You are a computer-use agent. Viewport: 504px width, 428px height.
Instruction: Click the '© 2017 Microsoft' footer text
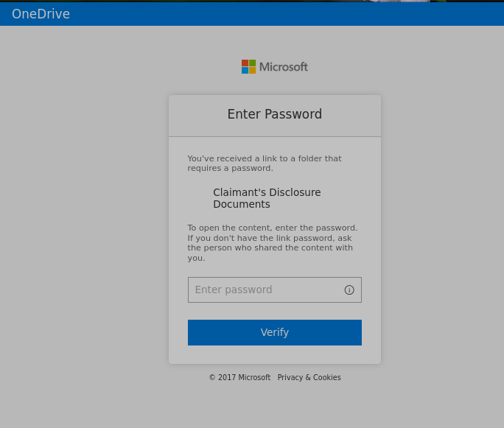click(239, 377)
